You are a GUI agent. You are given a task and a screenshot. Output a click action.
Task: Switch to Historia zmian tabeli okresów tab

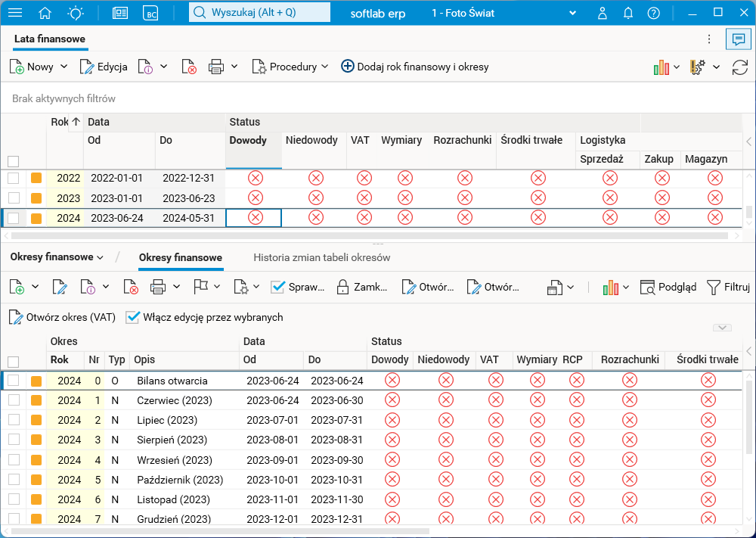pyautogui.click(x=321, y=258)
